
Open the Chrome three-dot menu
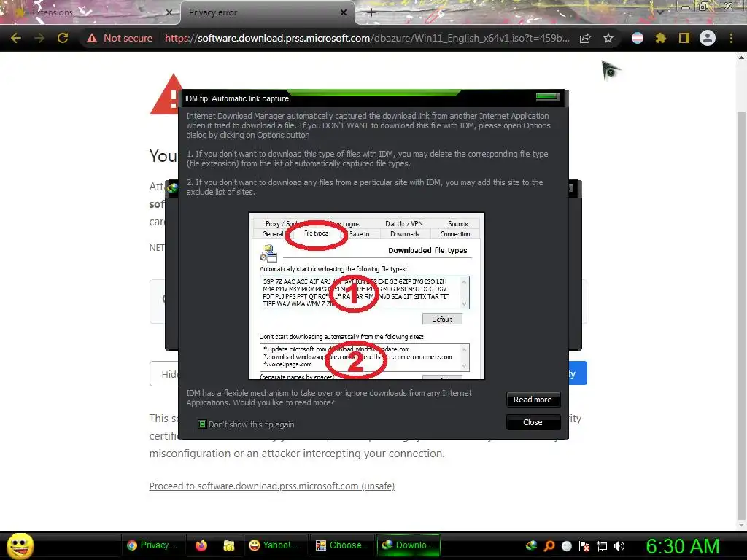pyautogui.click(x=731, y=38)
